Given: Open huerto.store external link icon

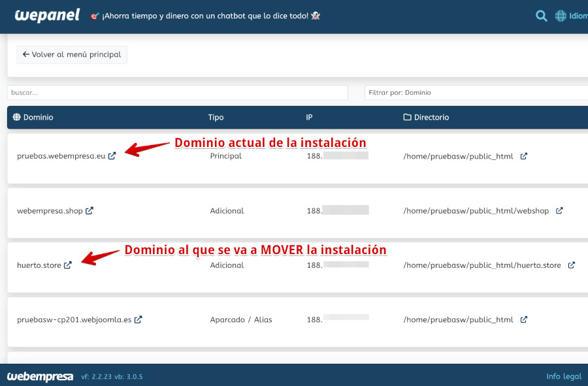Looking at the screenshot, I should click(67, 265).
